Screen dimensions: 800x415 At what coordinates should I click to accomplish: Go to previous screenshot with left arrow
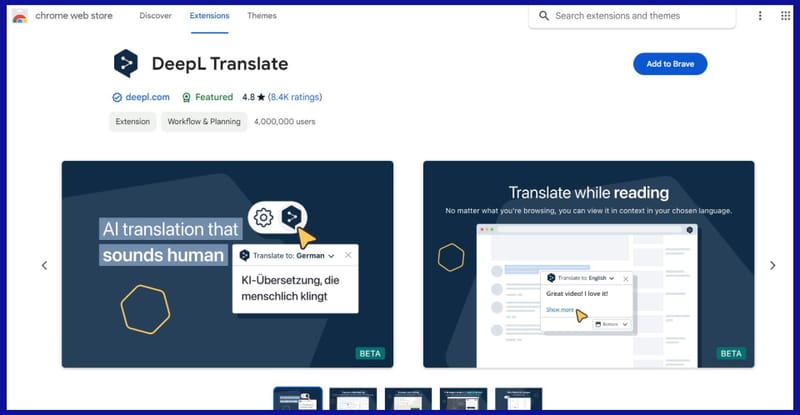point(44,265)
